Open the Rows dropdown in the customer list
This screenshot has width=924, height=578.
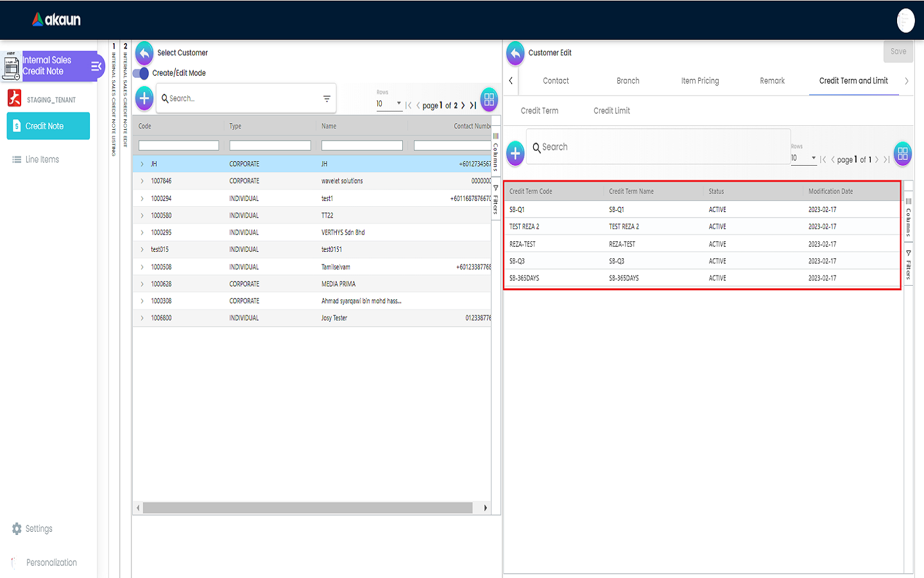(389, 104)
